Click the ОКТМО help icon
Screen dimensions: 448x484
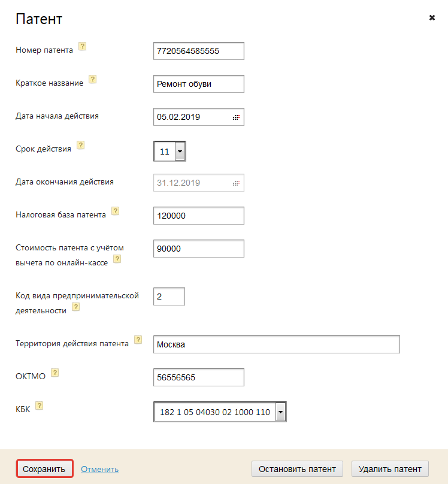[55, 373]
